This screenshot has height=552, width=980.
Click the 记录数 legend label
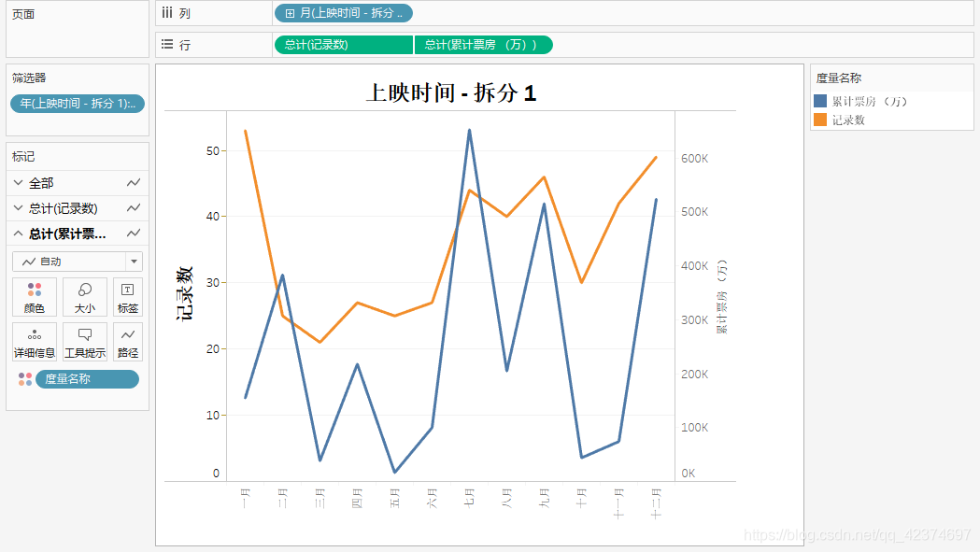[x=848, y=120]
